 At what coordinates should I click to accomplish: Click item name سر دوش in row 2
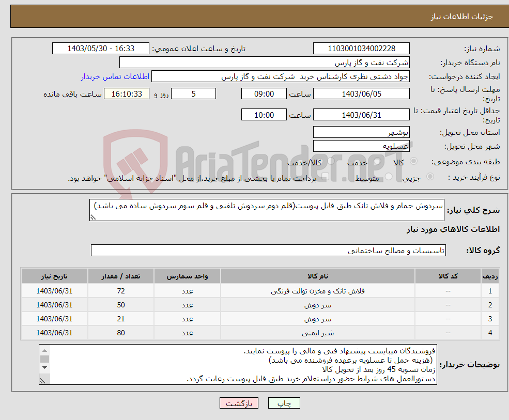pos(317,305)
